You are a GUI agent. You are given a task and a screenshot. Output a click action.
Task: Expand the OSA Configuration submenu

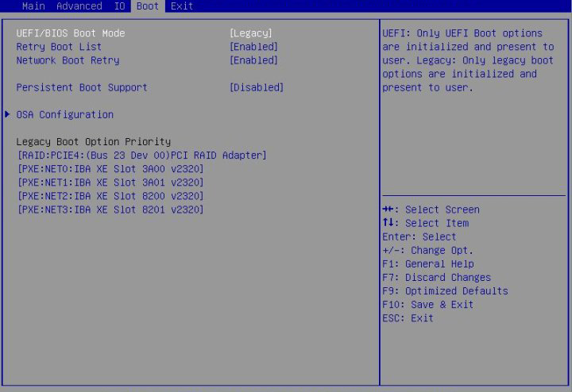point(64,114)
